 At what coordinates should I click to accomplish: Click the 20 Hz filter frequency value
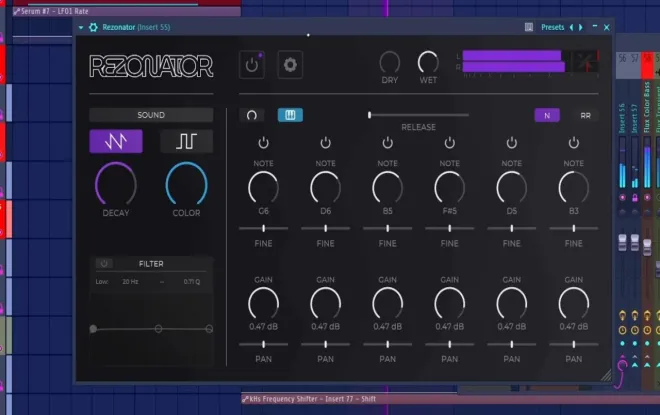click(x=130, y=282)
